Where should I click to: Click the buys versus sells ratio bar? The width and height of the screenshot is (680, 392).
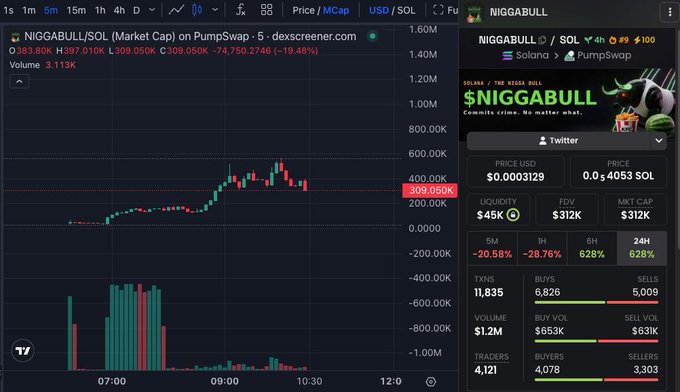(596, 302)
